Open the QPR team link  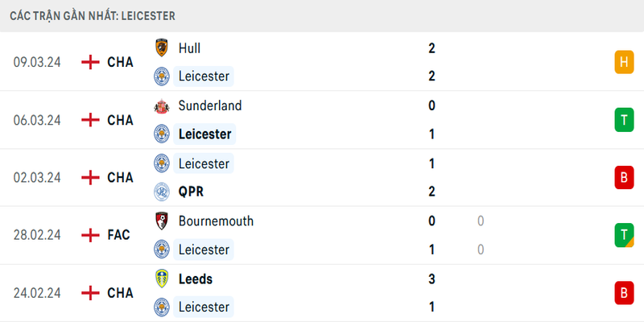pos(192,192)
